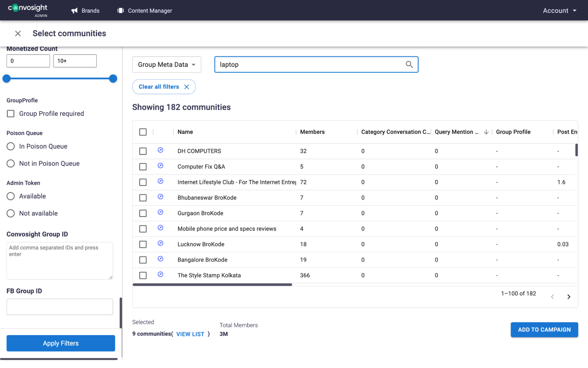Screen dimensions: 588x368
Task: Open DH COMPUTERS group link icon
Action: coord(160,150)
